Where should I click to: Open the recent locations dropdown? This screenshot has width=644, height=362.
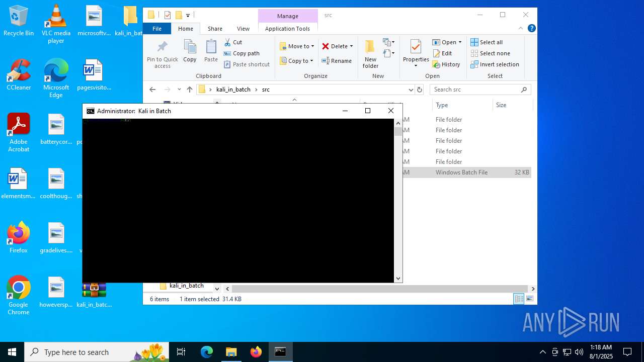pos(179,89)
